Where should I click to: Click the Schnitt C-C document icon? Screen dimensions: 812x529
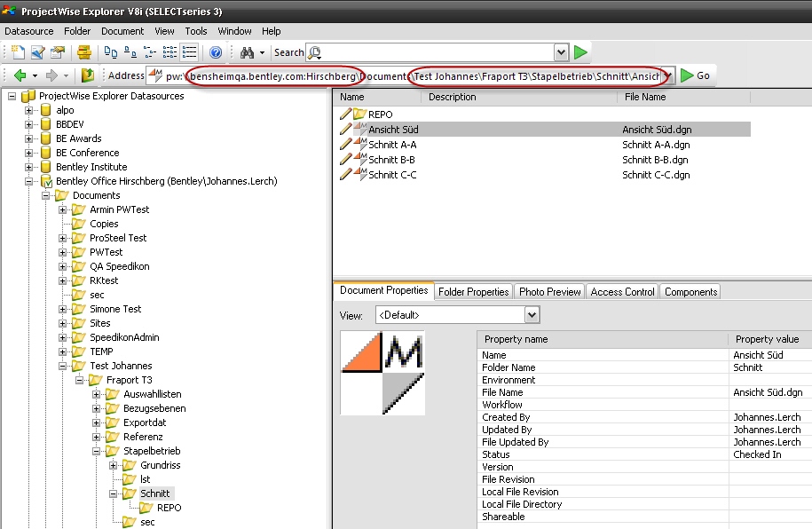tap(360, 174)
